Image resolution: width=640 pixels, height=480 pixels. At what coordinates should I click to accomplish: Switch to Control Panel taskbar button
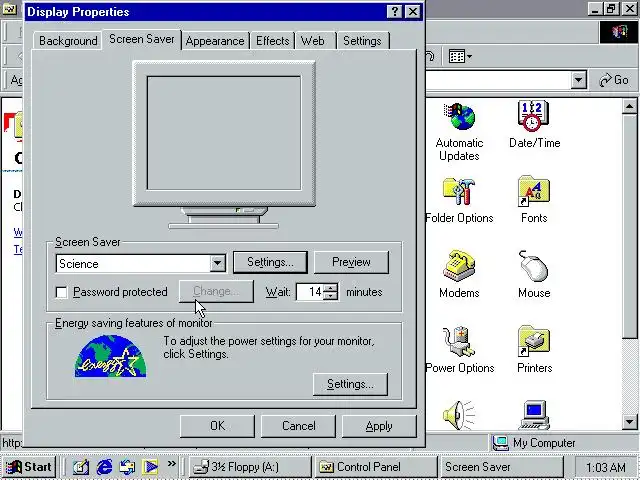pos(375,467)
